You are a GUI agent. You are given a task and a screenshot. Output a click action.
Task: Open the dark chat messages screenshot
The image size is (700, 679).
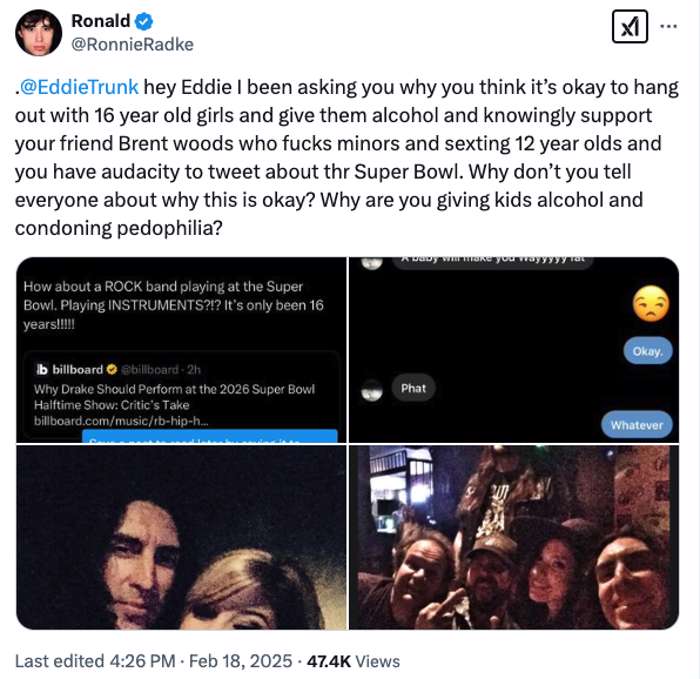[513, 349]
